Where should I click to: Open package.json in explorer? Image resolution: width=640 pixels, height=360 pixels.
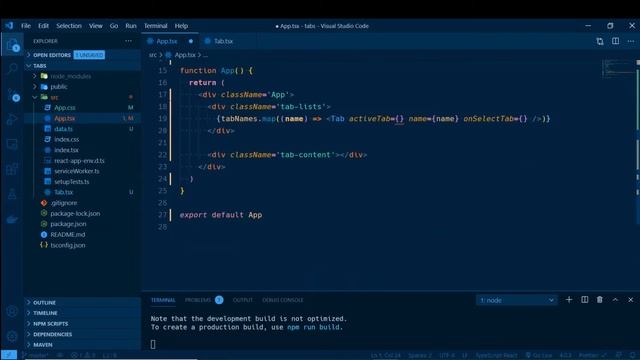(68, 224)
